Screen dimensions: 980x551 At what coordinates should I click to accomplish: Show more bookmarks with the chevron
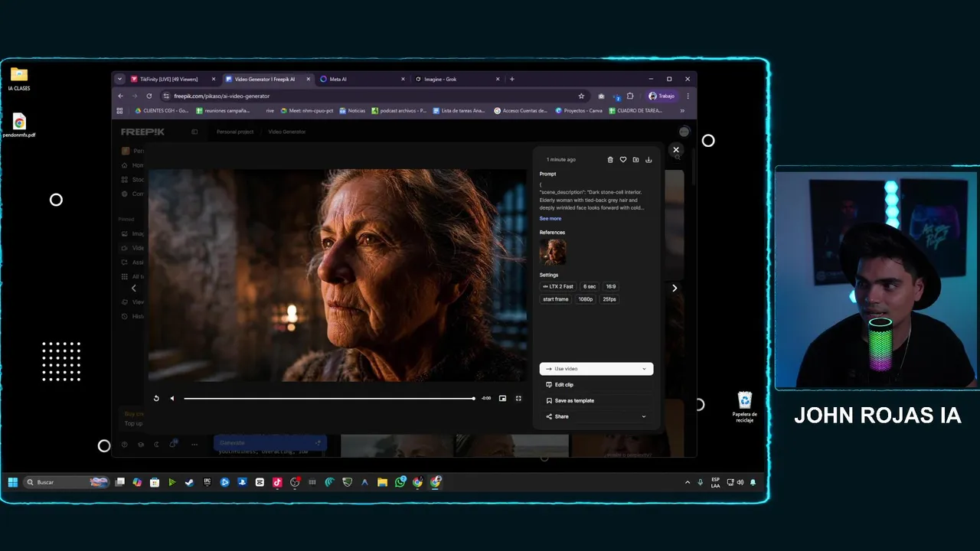point(682,110)
